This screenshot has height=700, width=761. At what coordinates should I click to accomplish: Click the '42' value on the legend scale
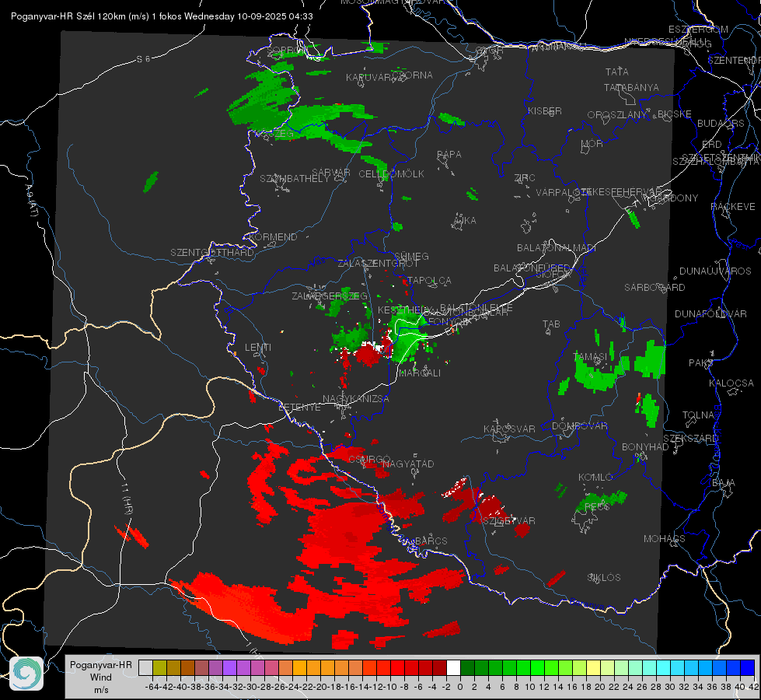pyautogui.click(x=753, y=687)
